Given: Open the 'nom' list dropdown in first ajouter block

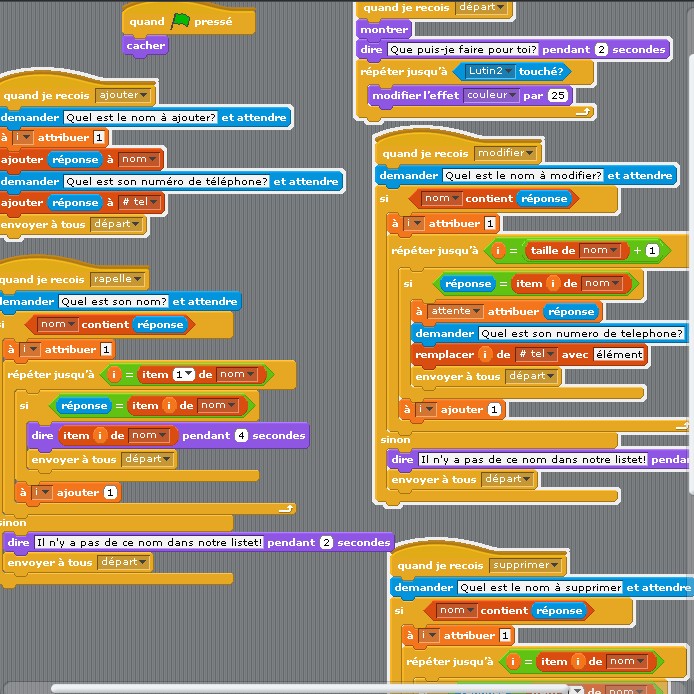Looking at the screenshot, I should (139, 159).
